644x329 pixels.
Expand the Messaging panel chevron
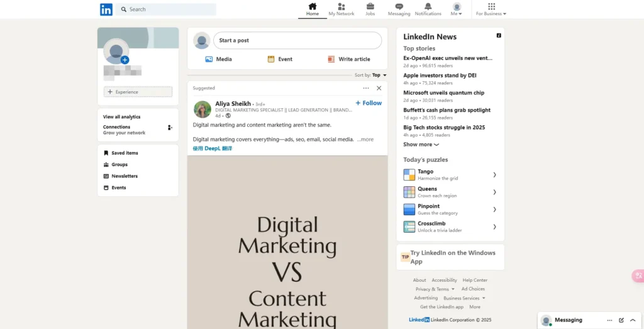click(633, 320)
